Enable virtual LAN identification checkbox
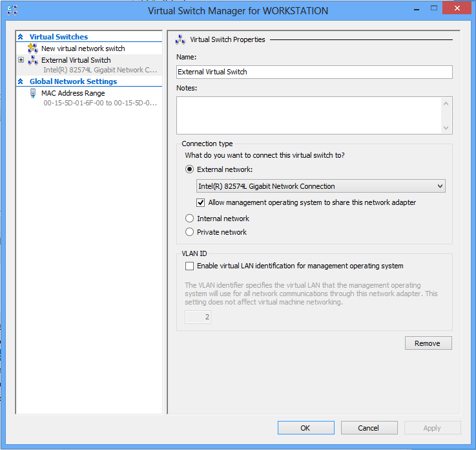476x450 pixels. (x=189, y=266)
